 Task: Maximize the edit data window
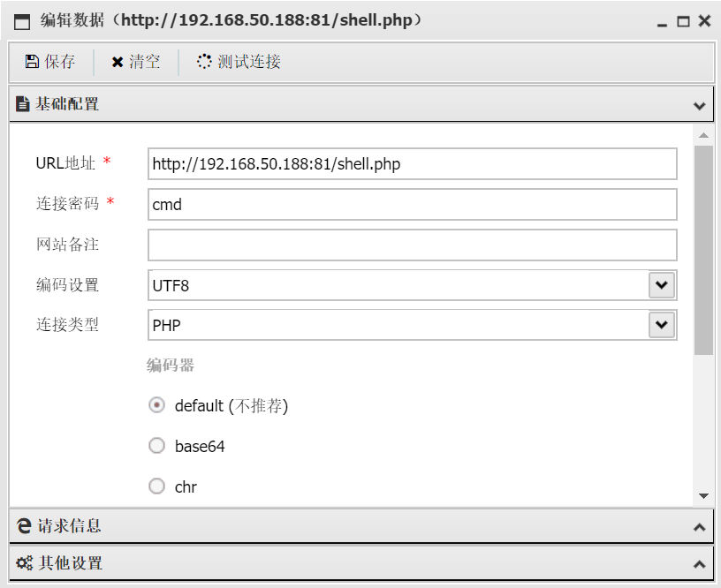pos(683,21)
